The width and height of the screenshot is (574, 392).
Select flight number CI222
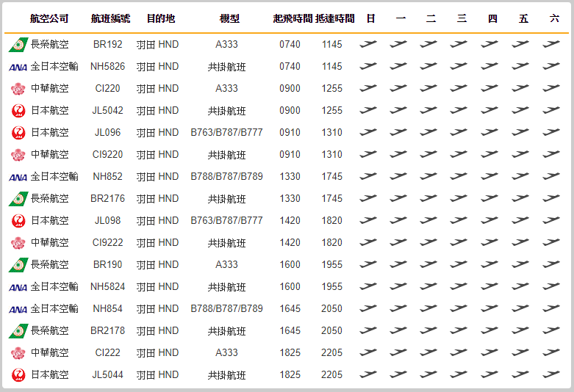(107, 352)
